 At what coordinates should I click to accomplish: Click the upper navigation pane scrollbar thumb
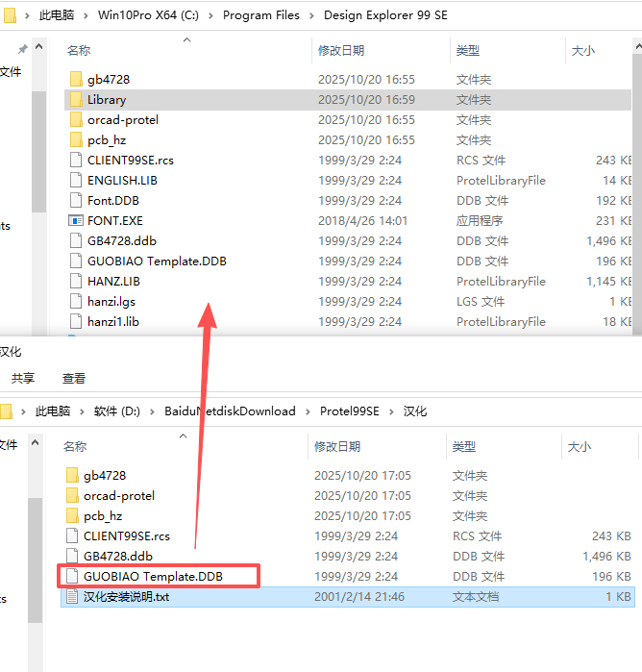pyautogui.click(x=38, y=152)
